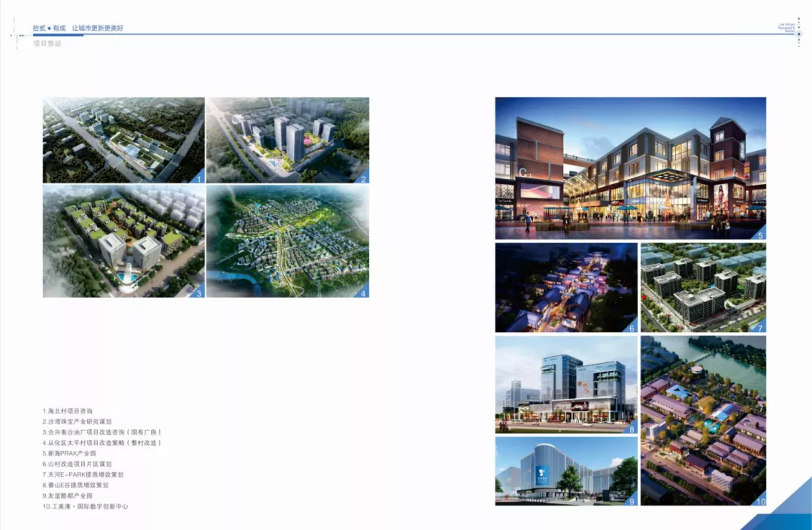Screen dimensions: 812x530
Task: Click the header title '拾贰●有成 让城市更新更美好'
Action: tap(78, 28)
